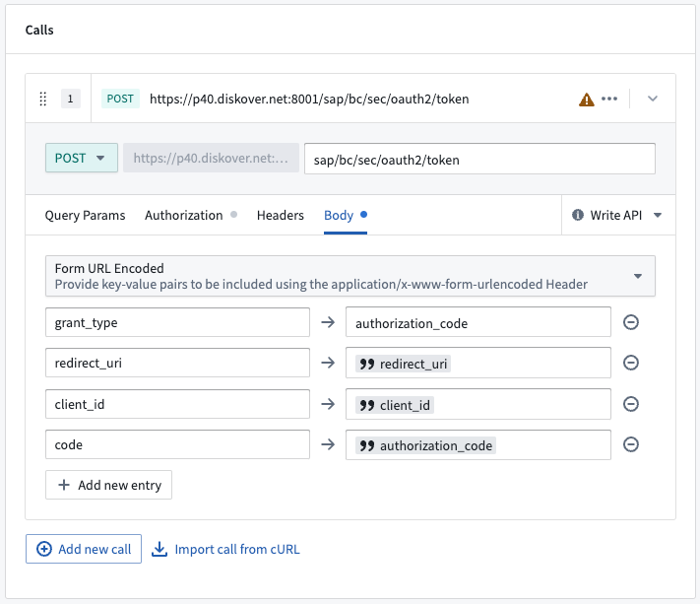Open the Form URL Encoded body type dropdown
Screen dimensions: 700x604
click(350, 276)
